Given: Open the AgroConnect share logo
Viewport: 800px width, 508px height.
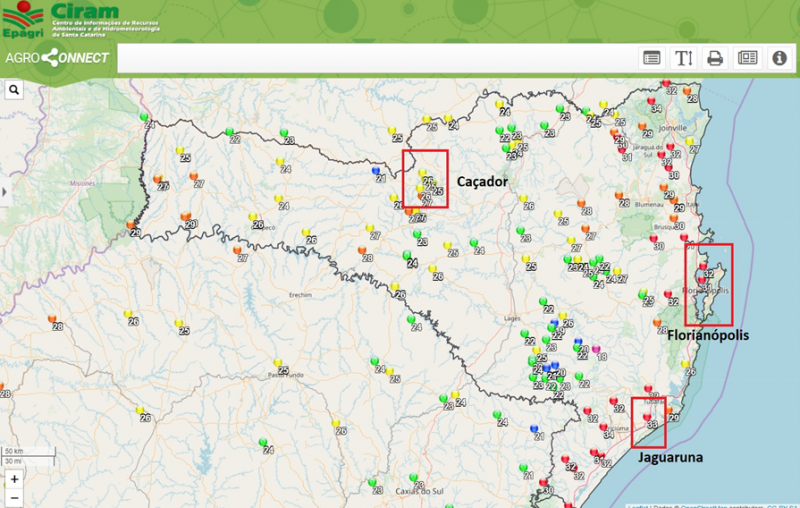Looking at the screenshot, I should (57, 58).
